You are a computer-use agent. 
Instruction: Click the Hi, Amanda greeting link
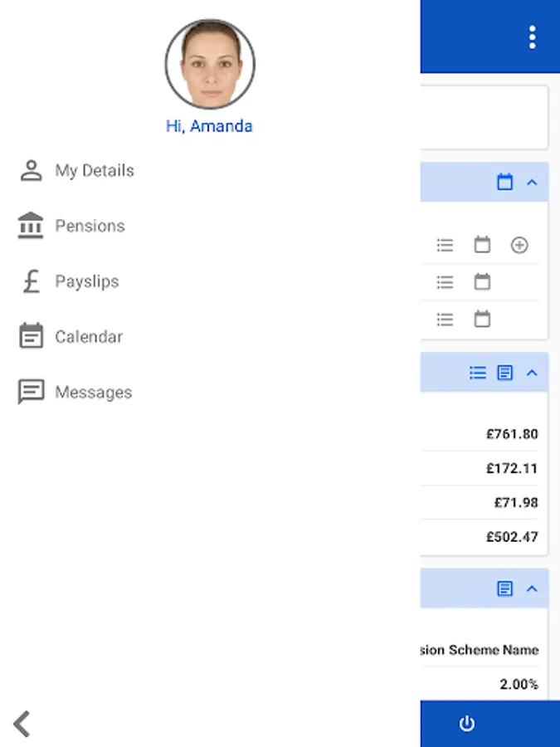pos(209,126)
